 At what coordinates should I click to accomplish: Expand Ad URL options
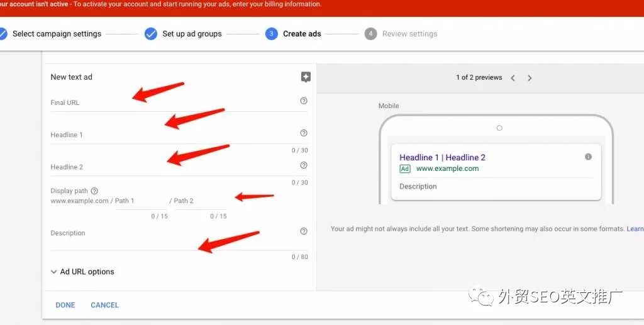coord(82,272)
